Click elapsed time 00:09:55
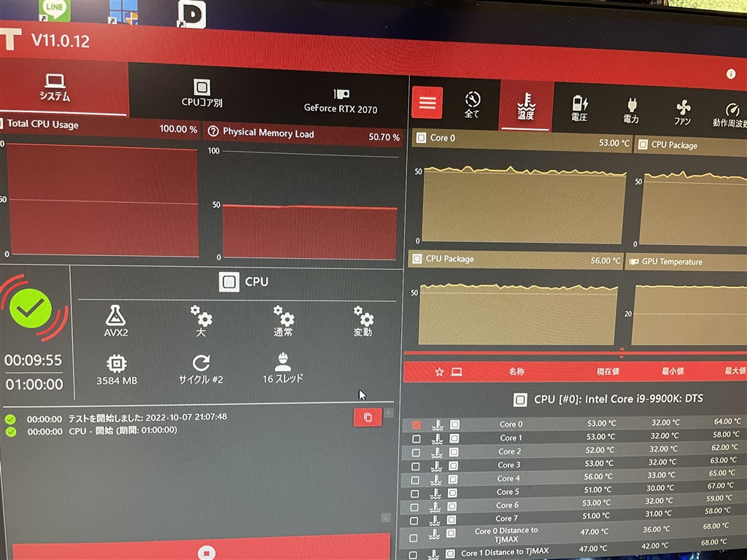This screenshot has height=560, width=747. 34,360
